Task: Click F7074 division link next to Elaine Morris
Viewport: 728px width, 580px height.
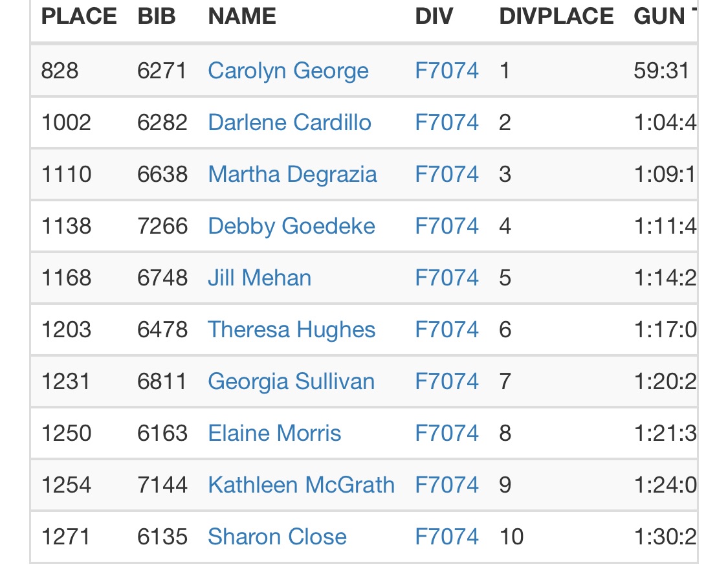Action: [447, 433]
